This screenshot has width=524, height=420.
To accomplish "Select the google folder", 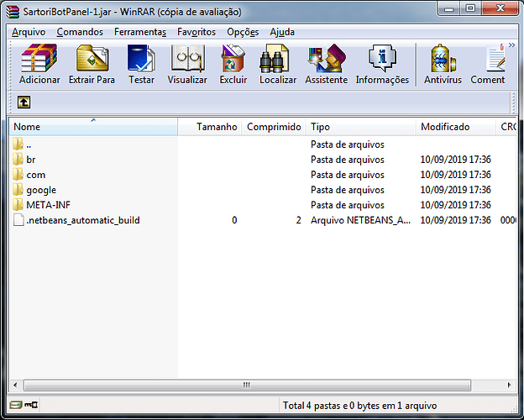I will pos(262,190).
